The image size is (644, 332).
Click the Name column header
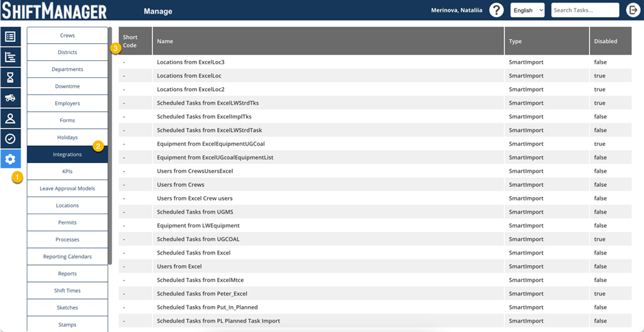click(328, 41)
